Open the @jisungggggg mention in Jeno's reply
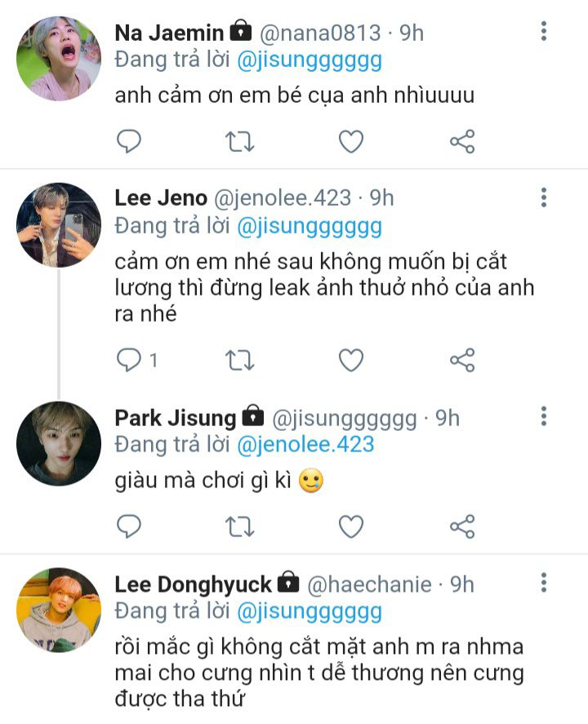The height and width of the screenshot is (724, 588). [x=309, y=225]
